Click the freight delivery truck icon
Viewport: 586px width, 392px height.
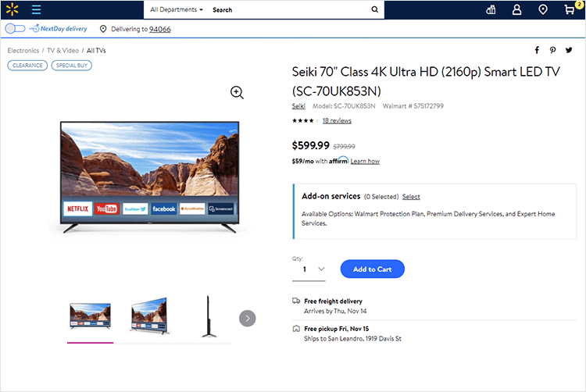point(296,301)
